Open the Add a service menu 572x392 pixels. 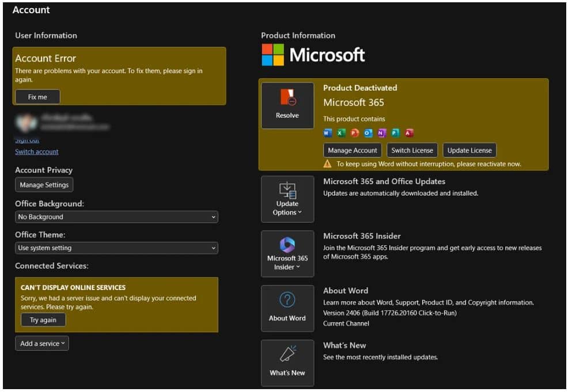pyautogui.click(x=42, y=345)
